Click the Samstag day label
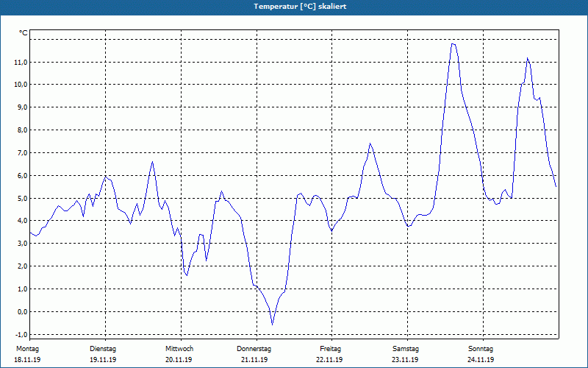This screenshot has width=588, height=368. 406,349
